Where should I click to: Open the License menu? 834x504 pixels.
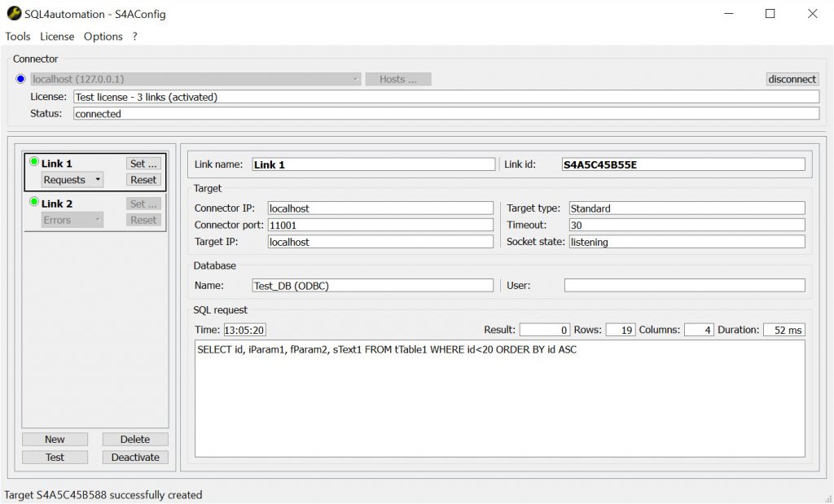[x=56, y=37]
